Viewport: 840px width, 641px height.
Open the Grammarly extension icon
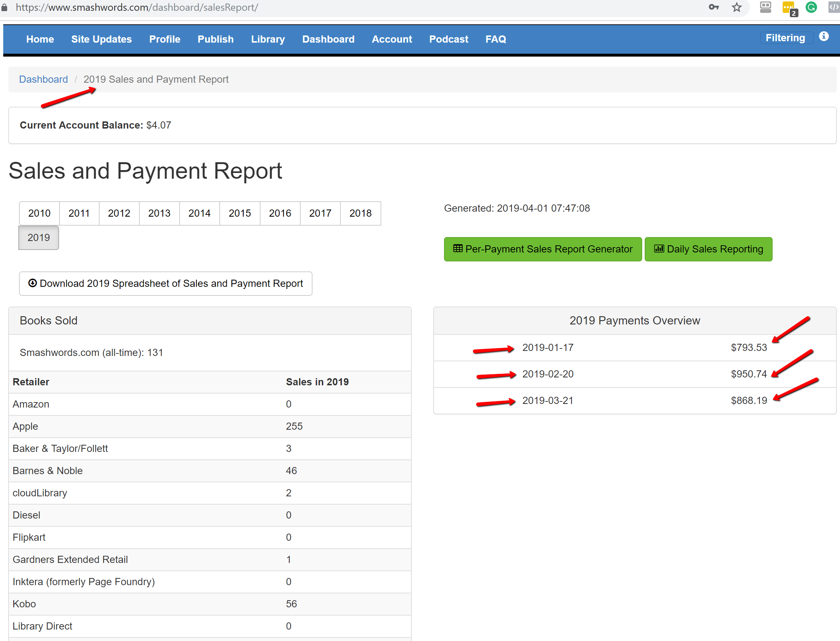coord(811,7)
